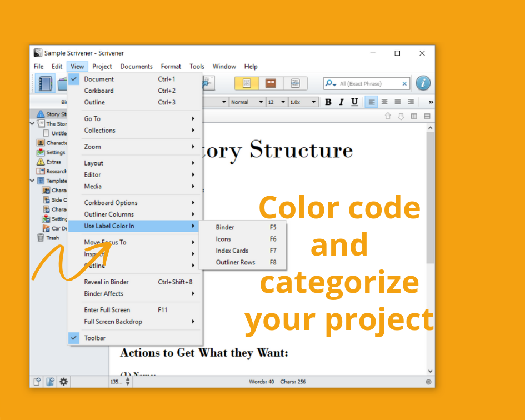Screen dimensions: 525x420
Task: Show more format bar options
Action: pyautogui.click(x=431, y=102)
